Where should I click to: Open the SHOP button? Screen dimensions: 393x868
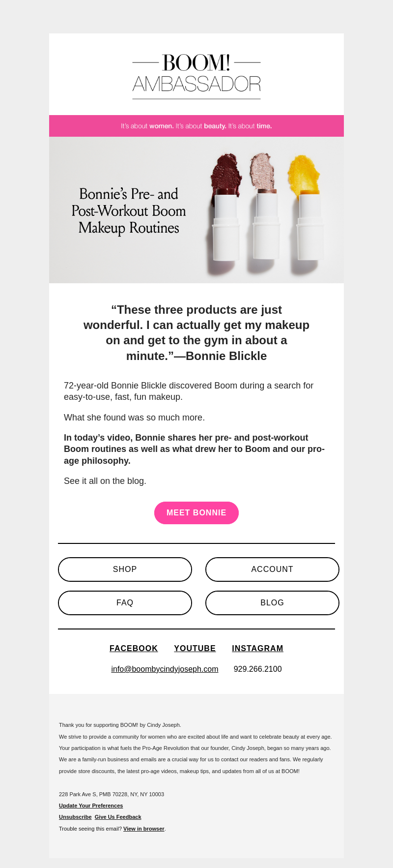(x=125, y=569)
